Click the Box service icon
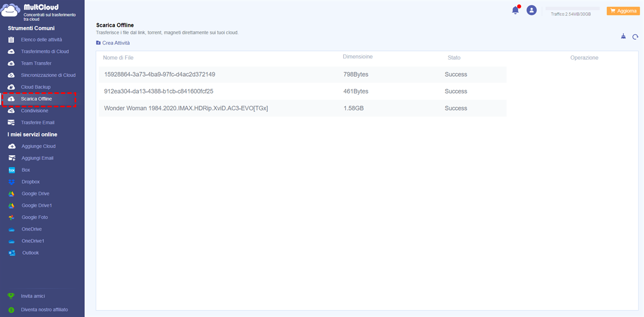 pos(12,170)
